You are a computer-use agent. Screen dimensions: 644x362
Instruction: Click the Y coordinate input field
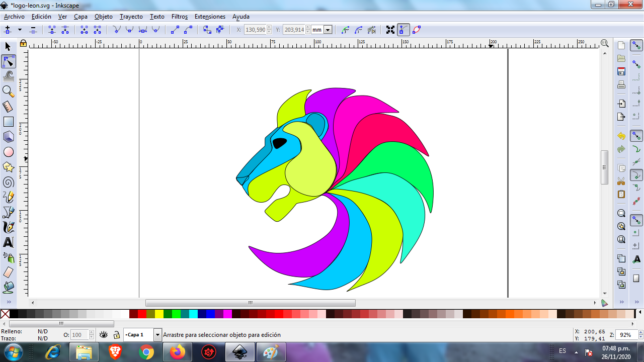[x=294, y=30]
